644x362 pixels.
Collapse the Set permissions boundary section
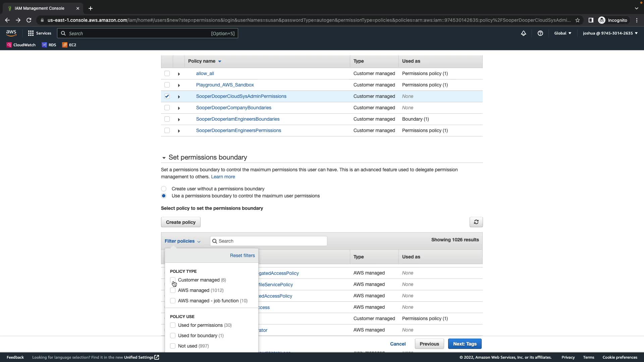[164, 158]
